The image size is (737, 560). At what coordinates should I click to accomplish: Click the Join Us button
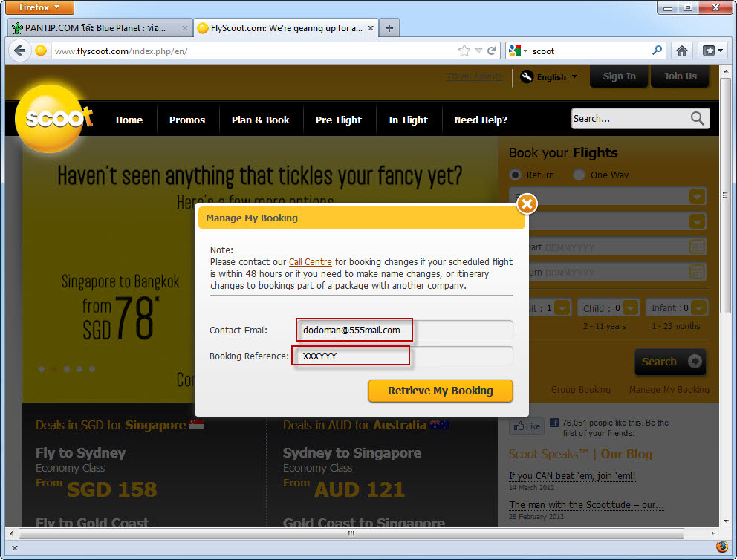coord(680,76)
